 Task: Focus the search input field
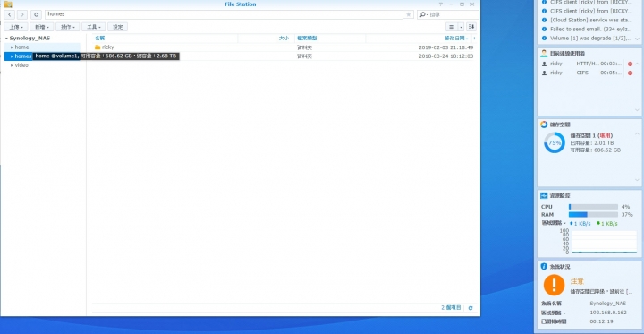pyautogui.click(x=453, y=14)
